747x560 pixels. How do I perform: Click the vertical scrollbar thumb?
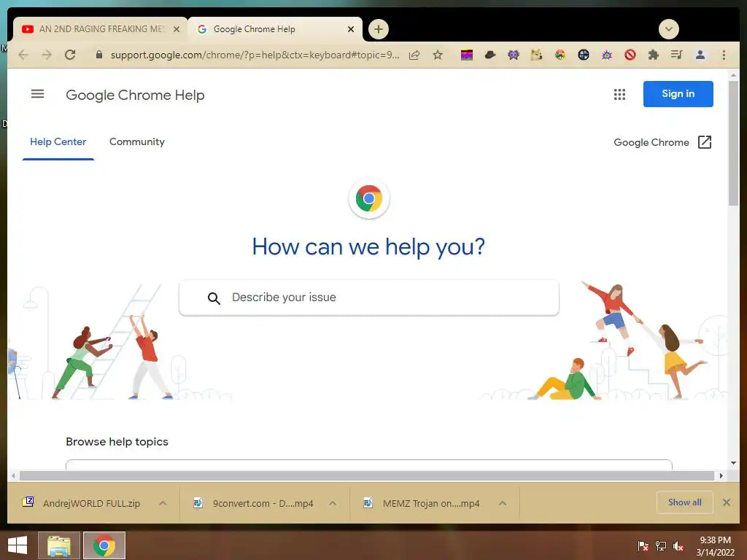(x=733, y=143)
